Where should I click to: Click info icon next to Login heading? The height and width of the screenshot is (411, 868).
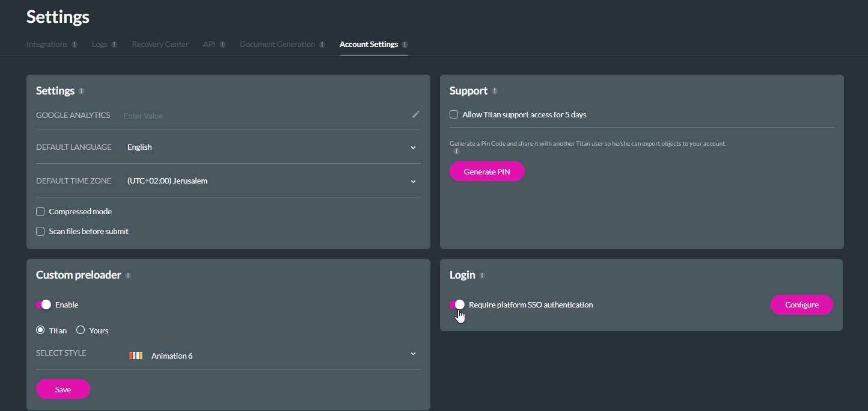click(482, 276)
